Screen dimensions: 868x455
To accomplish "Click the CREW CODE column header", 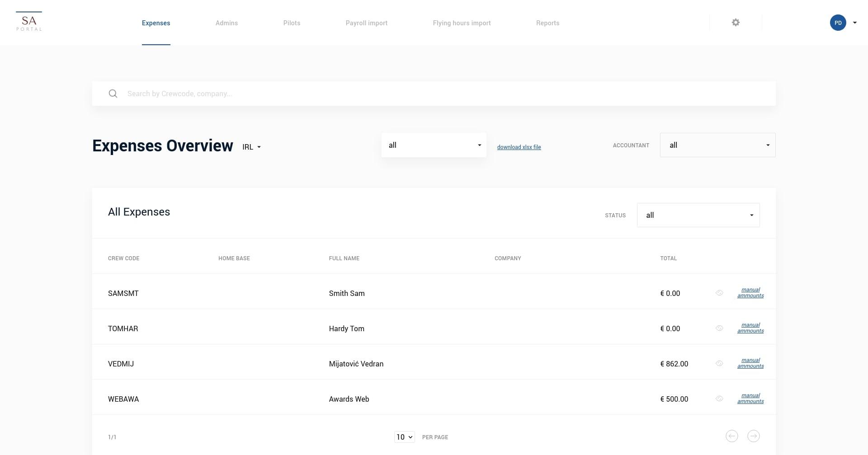I will [x=123, y=258].
